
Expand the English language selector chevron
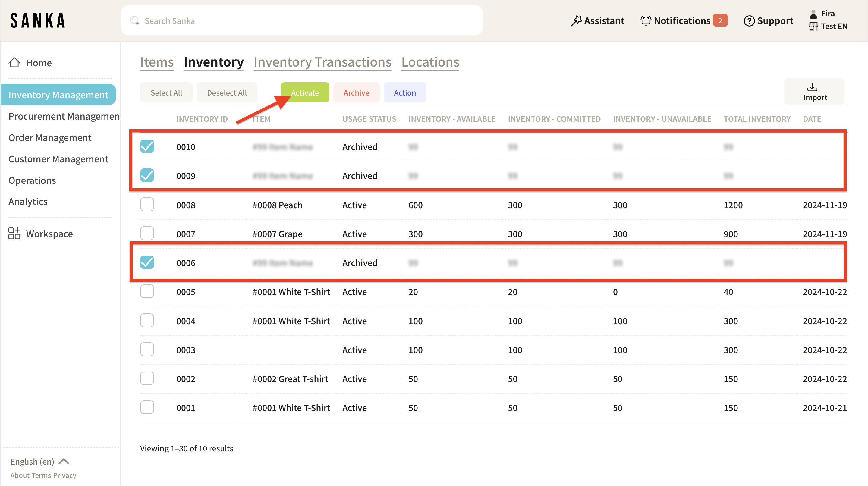64,461
